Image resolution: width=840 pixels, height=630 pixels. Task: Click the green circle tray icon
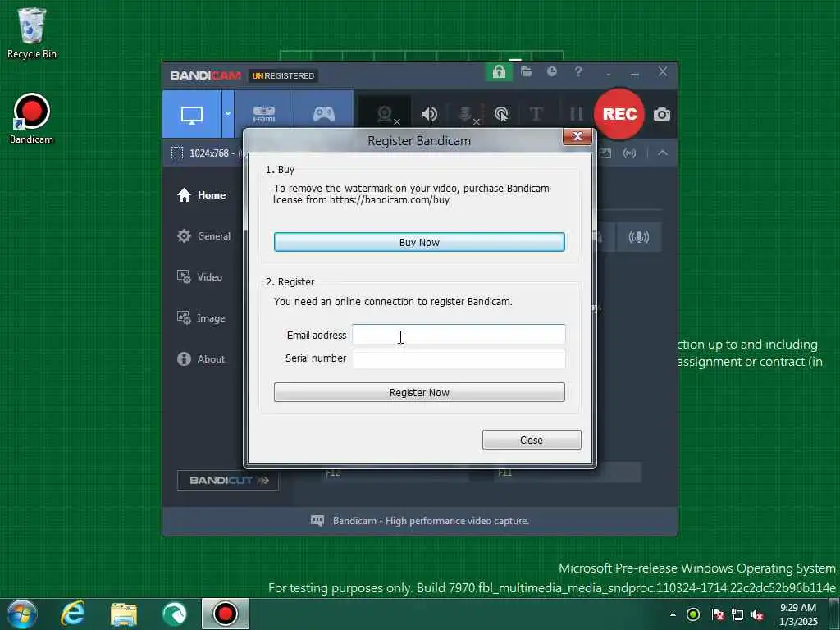pos(693,614)
